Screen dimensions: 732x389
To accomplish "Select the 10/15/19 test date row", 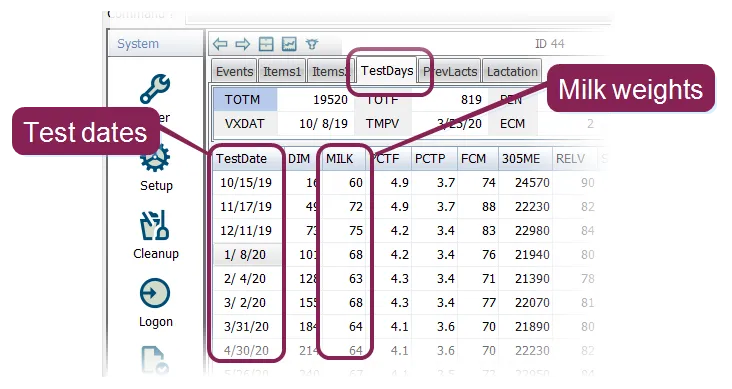I will point(246,183).
